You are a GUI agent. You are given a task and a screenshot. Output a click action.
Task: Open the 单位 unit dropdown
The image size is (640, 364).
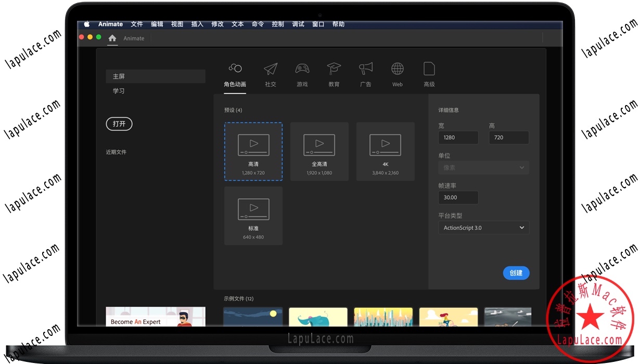pyautogui.click(x=483, y=167)
